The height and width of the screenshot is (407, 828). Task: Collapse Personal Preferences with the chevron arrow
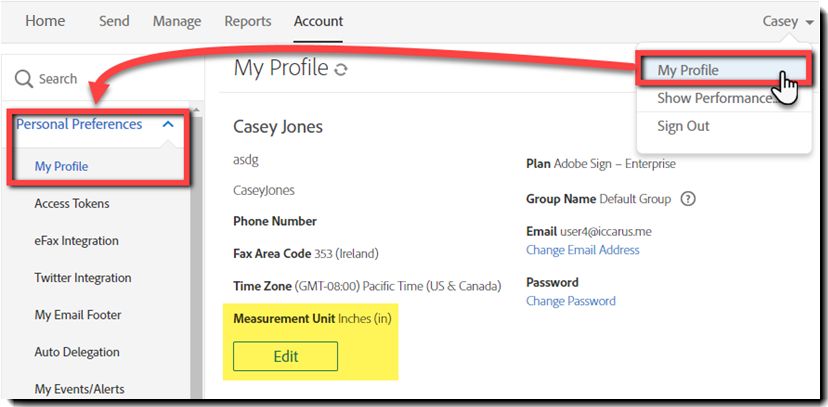point(168,125)
